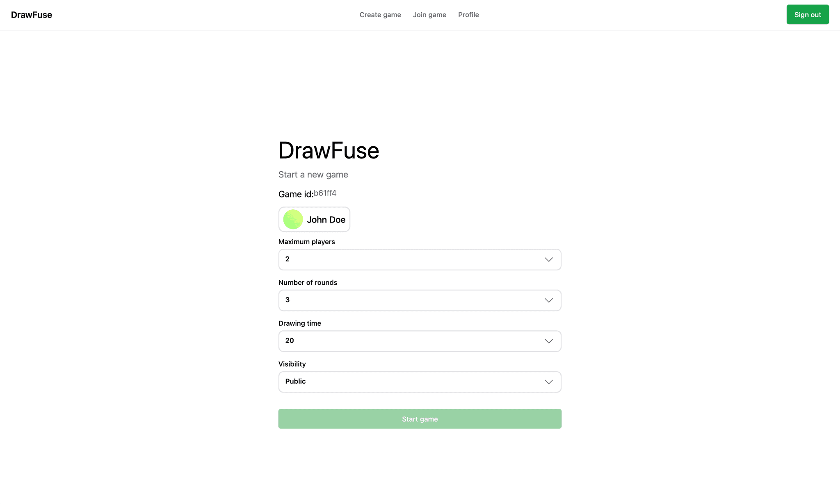Click the game id b61ff4 text
The height and width of the screenshot is (504, 840).
click(x=325, y=193)
